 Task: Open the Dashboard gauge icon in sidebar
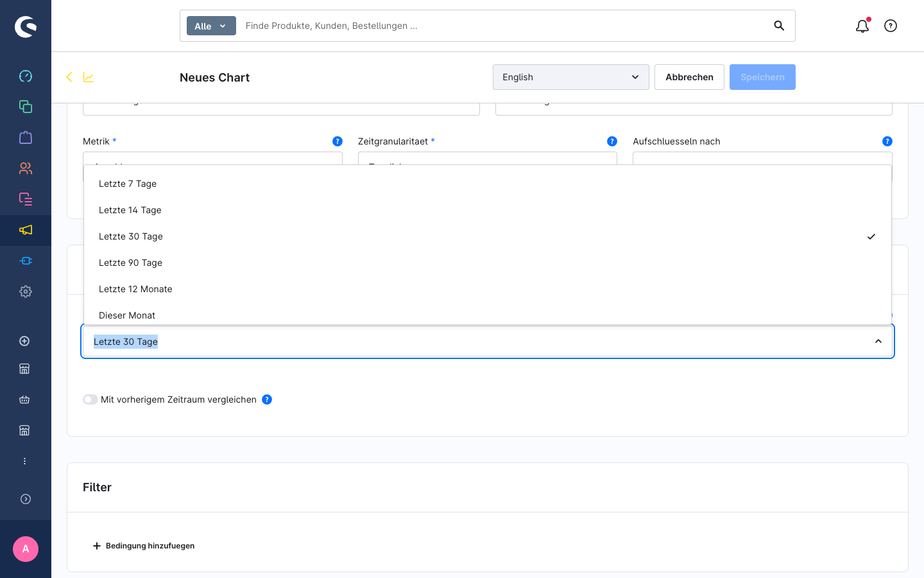26,76
